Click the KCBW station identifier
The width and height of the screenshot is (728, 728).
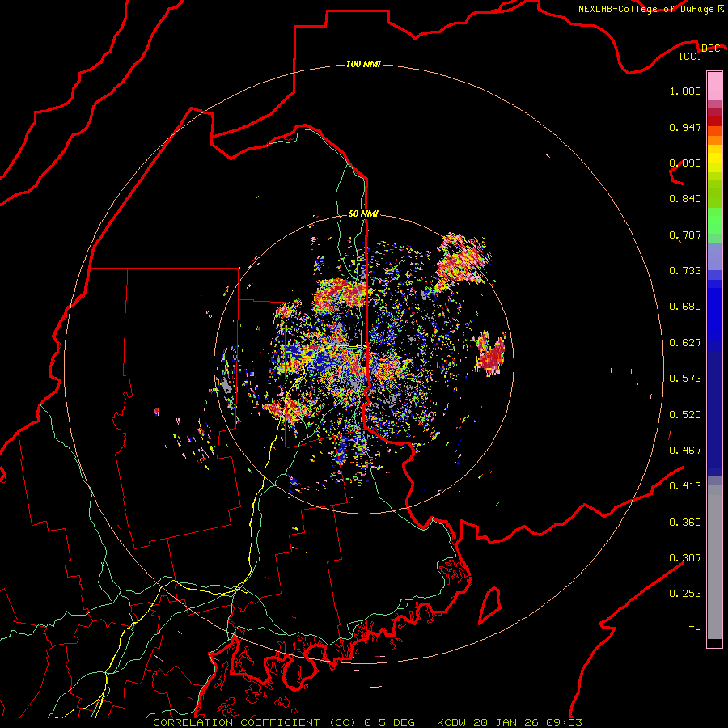click(x=451, y=722)
